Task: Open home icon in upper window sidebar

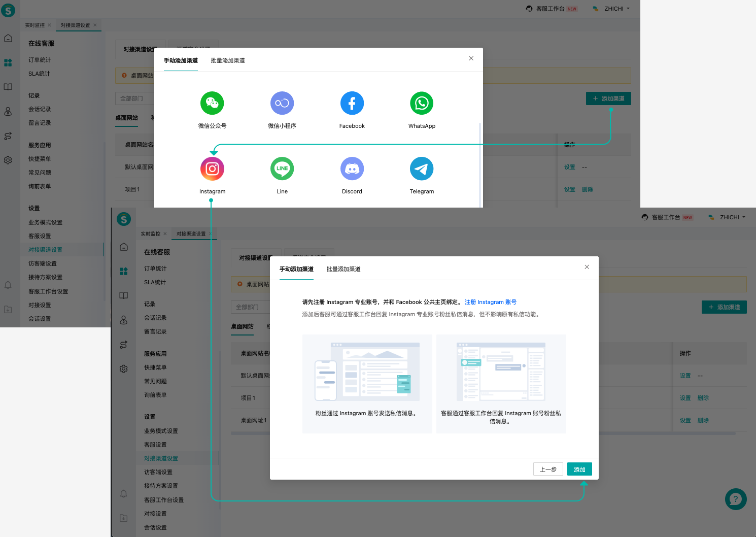Action: [8, 38]
